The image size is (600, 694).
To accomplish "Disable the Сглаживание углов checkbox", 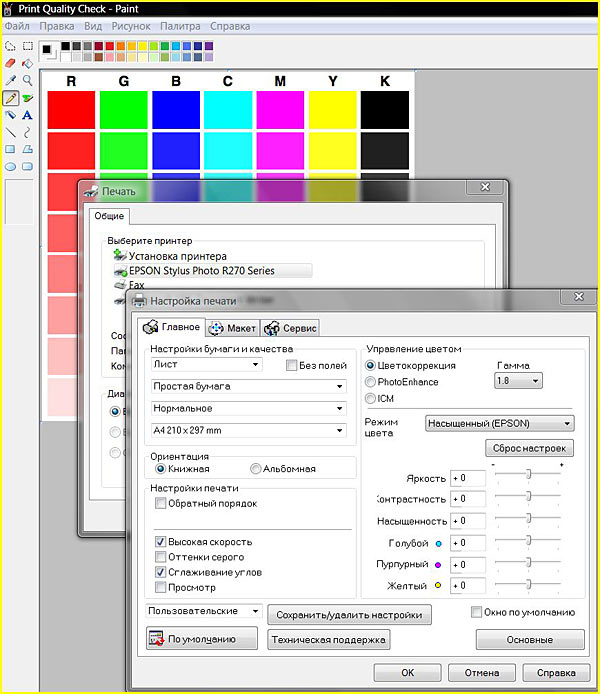I will click(x=161, y=572).
